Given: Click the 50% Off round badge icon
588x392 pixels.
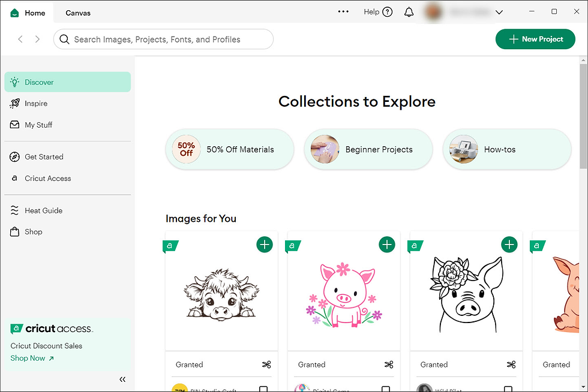Looking at the screenshot, I should 187,149.
